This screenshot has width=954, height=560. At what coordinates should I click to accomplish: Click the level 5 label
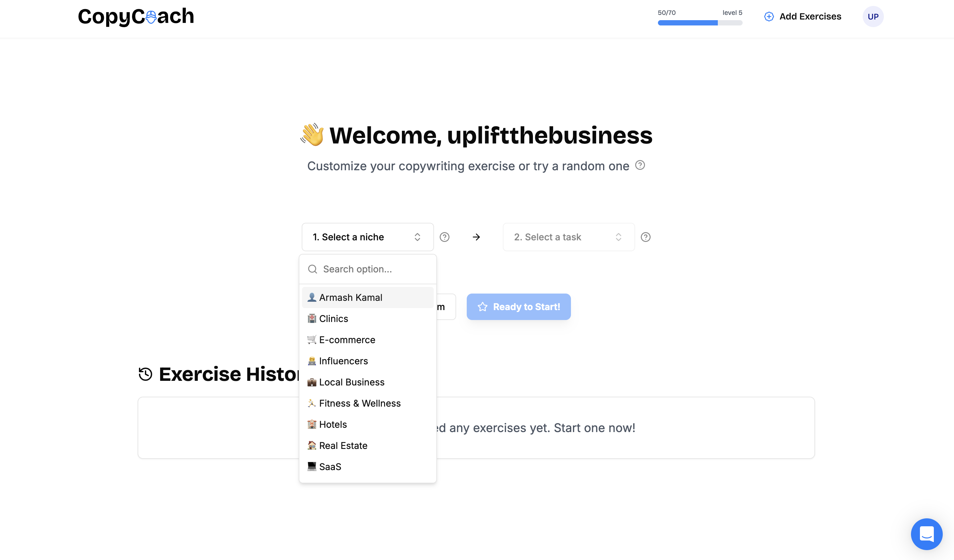732,13
